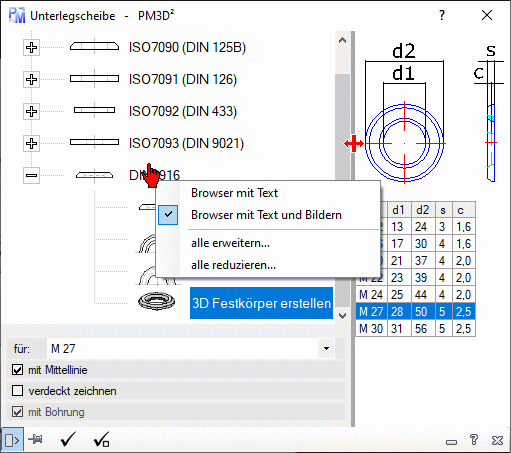Expand the ISO7090 (DIN 125B) tree node

(31, 47)
